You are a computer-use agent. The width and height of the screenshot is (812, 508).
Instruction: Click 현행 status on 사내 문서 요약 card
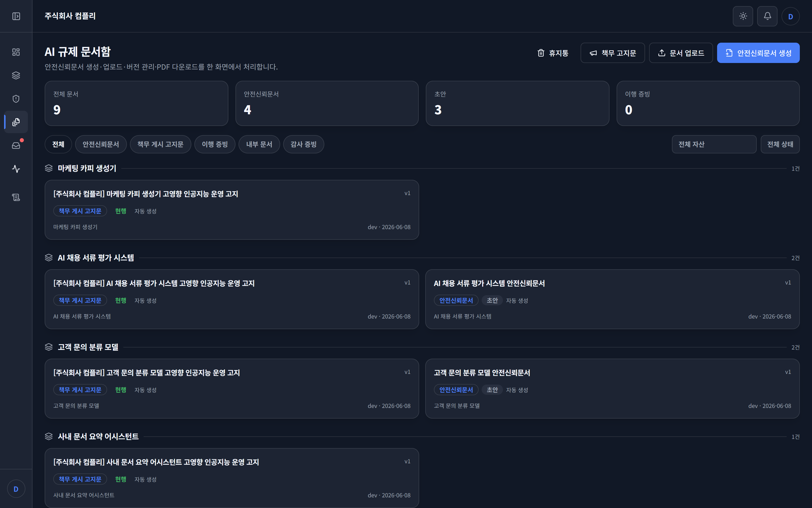(x=121, y=479)
